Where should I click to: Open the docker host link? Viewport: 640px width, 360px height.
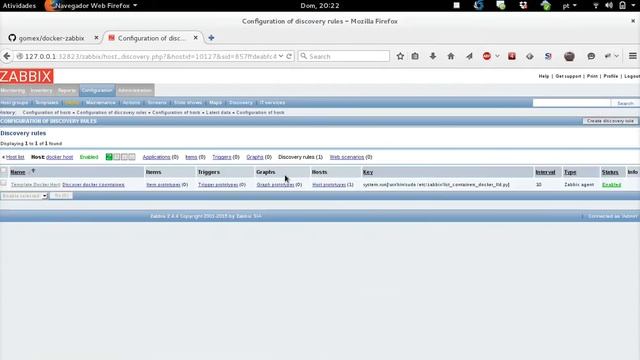point(60,157)
